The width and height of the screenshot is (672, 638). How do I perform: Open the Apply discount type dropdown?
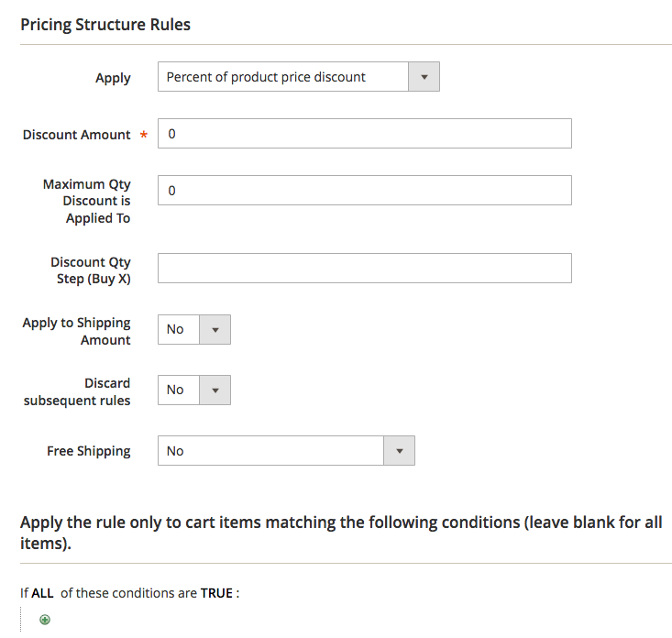click(298, 77)
